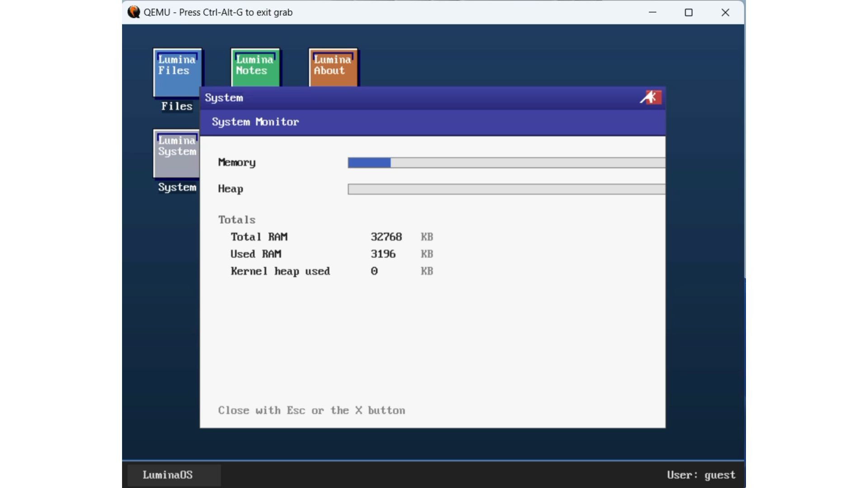Click the KB unit beside Total RAM
Screen dimensions: 868x488
point(427,237)
